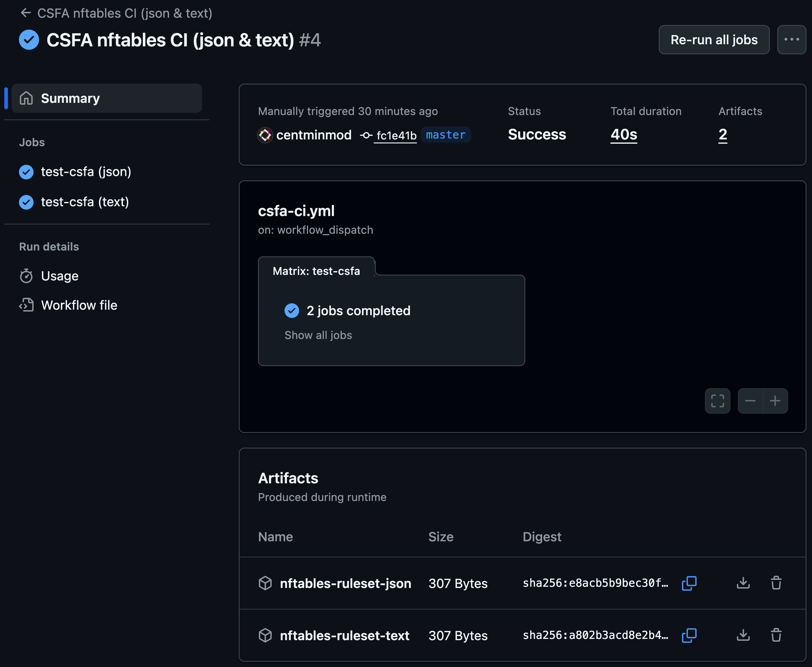Click the master branch label
Viewport: 812px width, 667px height.
coord(446,135)
